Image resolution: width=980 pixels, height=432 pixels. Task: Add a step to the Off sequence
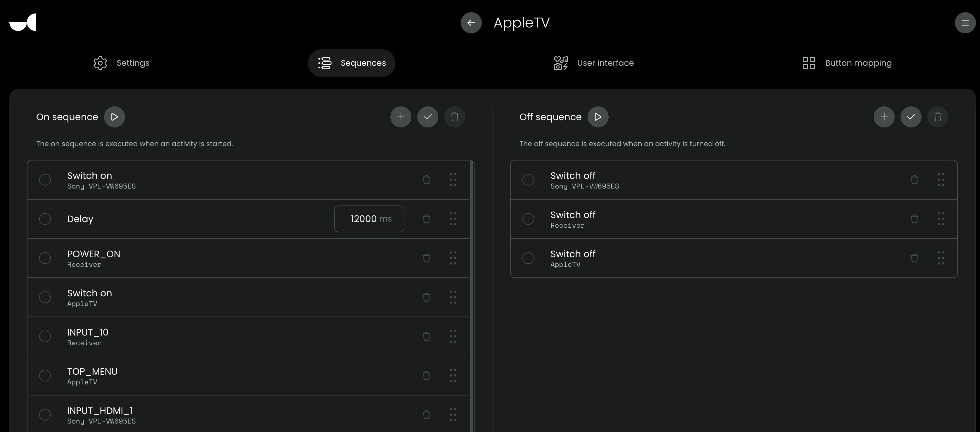coord(884,117)
